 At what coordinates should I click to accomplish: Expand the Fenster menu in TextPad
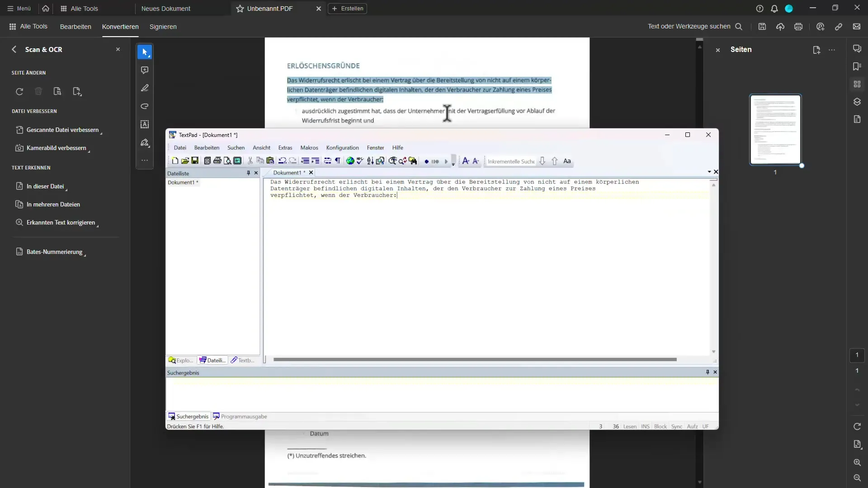tap(376, 147)
